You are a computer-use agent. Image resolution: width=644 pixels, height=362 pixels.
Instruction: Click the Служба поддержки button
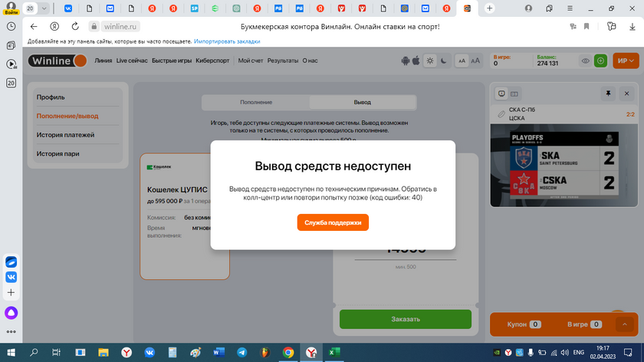[x=333, y=222]
